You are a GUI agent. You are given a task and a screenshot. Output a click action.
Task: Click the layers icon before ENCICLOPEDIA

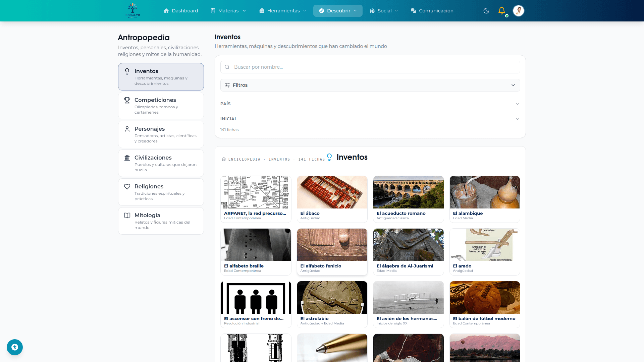[224, 159]
